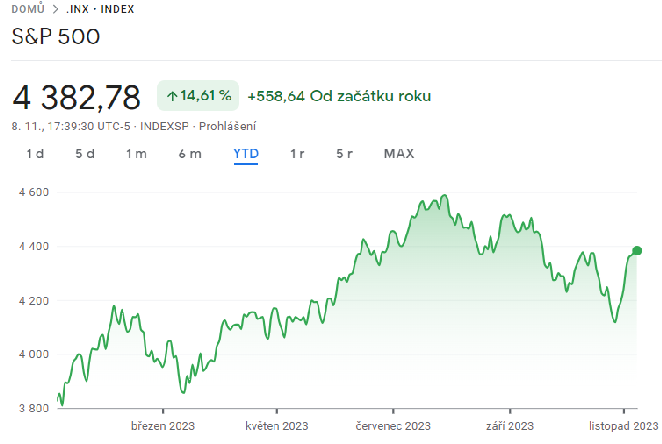662x444 pixels.
Task: Select the YTD range tab
Action: pyautogui.click(x=246, y=154)
